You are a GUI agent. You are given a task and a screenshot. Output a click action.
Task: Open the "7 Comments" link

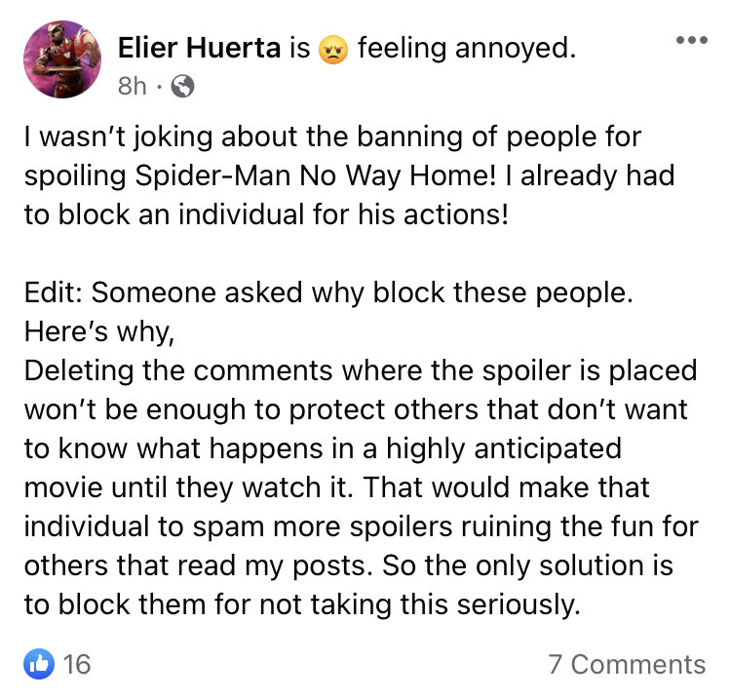point(626,664)
